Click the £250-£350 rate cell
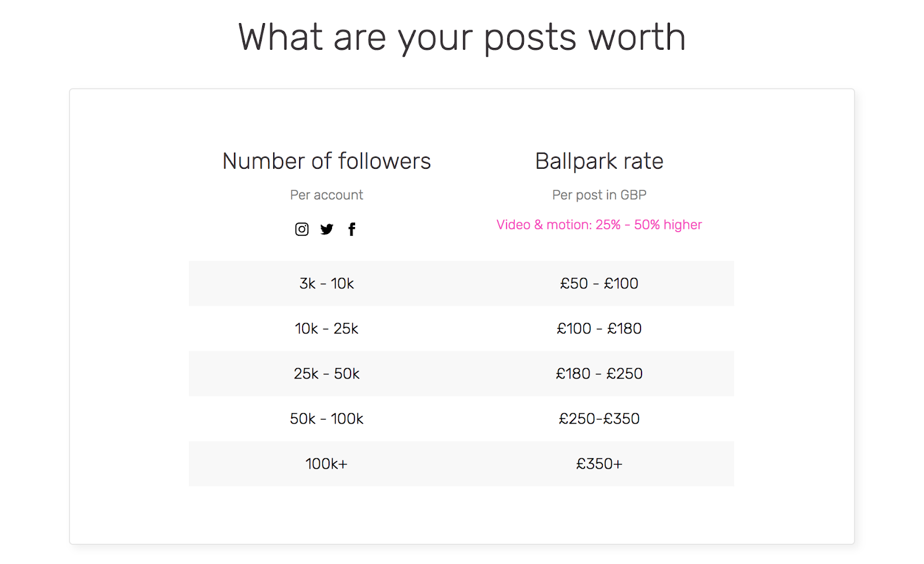 coord(599,418)
